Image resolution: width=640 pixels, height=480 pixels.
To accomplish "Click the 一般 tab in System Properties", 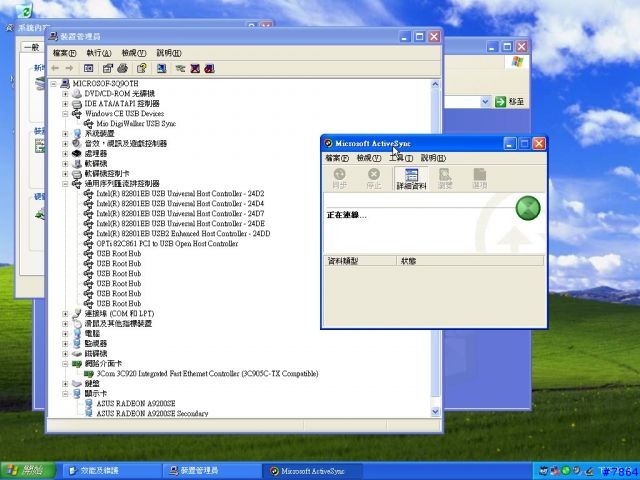I will (31, 48).
